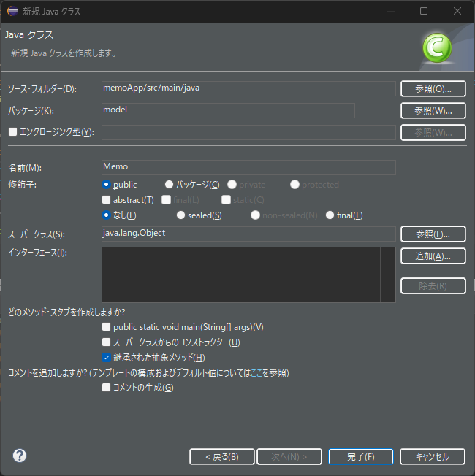Check スーパークラスからのコンストラクター option
Image resolution: width=475 pixels, height=476 pixels.
click(x=106, y=342)
